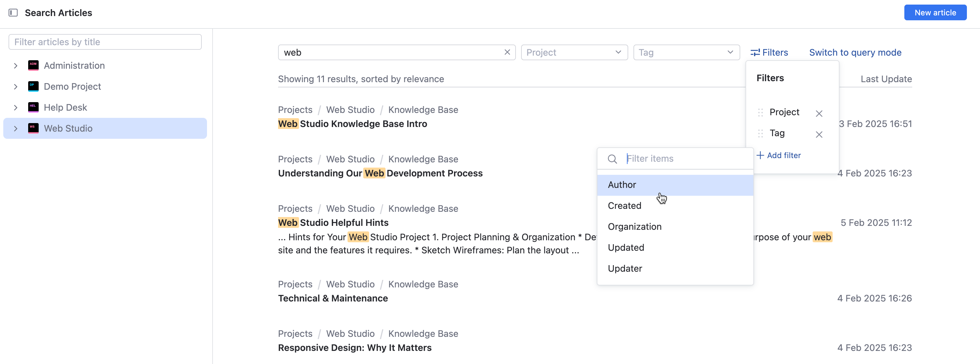The height and width of the screenshot is (364, 980).
Task: Click the Administration project avatar icon
Action: click(x=33, y=65)
